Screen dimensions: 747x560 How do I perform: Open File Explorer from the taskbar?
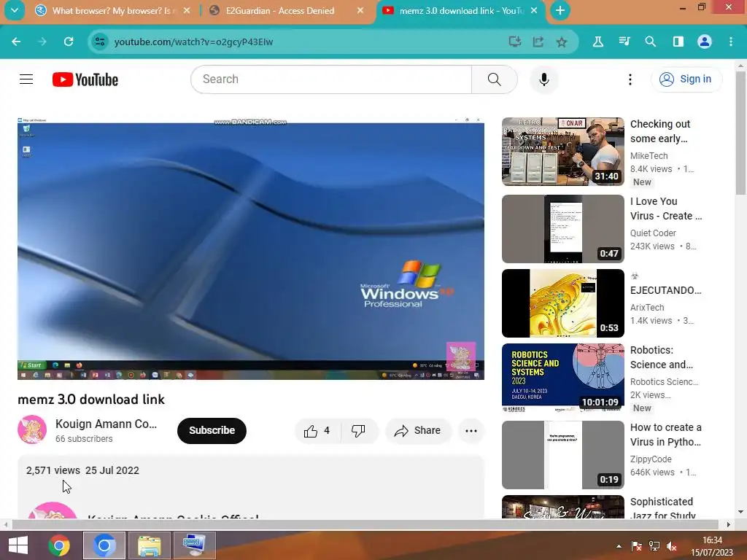(x=150, y=545)
